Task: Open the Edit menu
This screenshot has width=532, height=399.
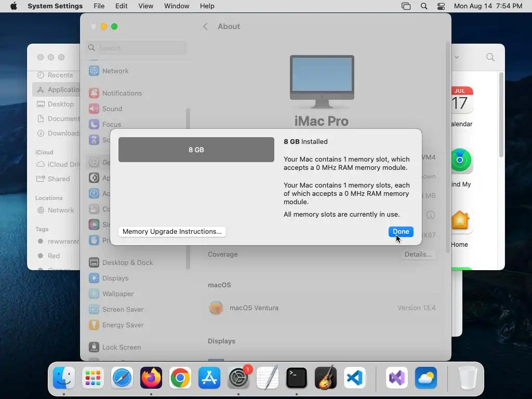Action: coord(121,6)
